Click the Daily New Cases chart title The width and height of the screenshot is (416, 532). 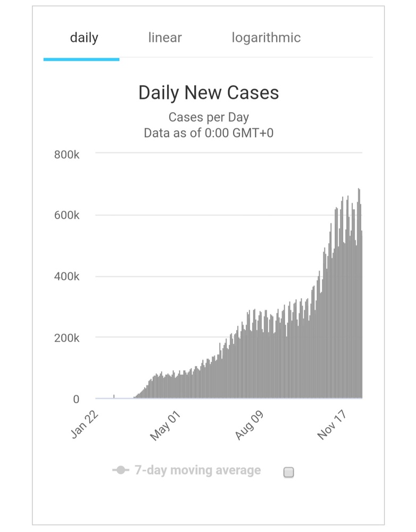click(x=208, y=93)
